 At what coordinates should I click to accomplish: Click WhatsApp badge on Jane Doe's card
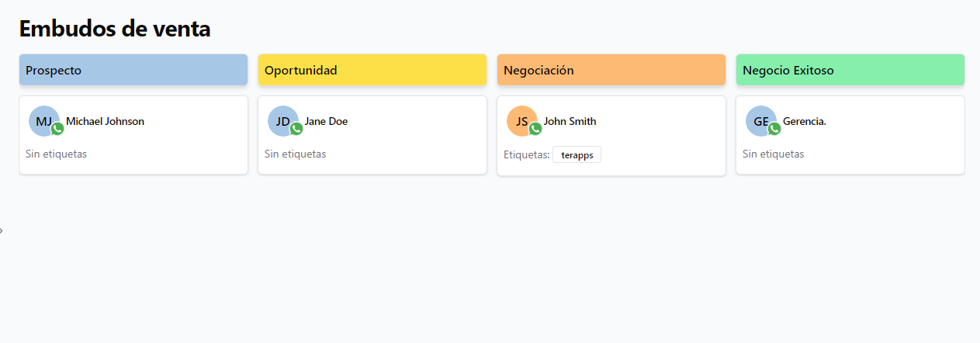pyautogui.click(x=296, y=129)
